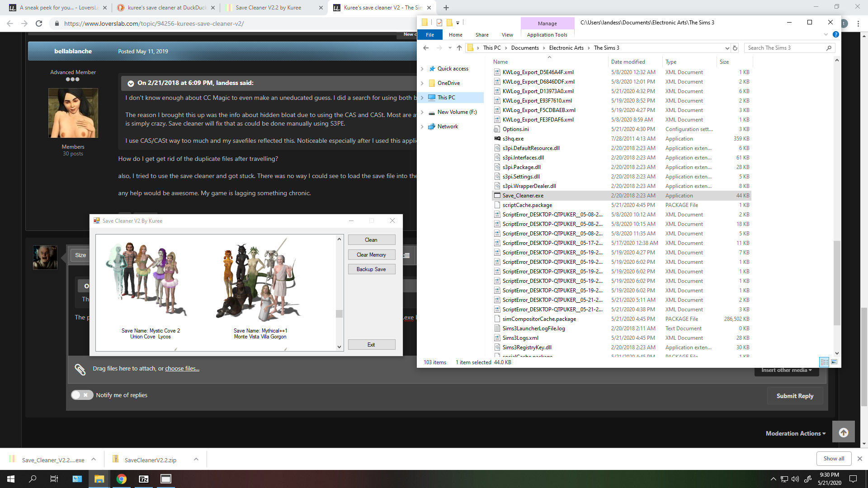Image resolution: width=868 pixels, height=488 pixels.
Task: Click Show all downloads button
Action: (834, 459)
